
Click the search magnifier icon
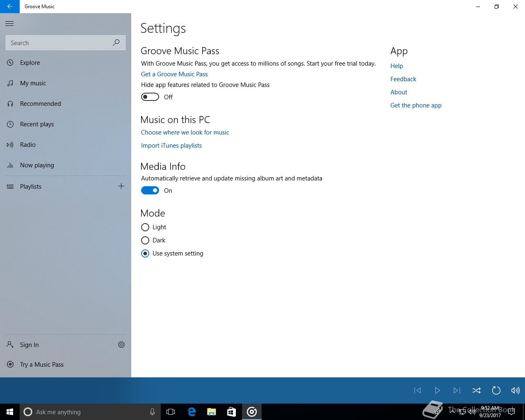(116, 43)
